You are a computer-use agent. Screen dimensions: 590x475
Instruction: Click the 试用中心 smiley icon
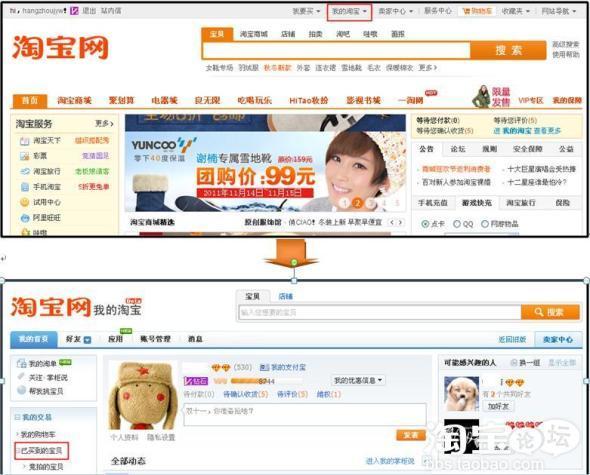(x=24, y=202)
